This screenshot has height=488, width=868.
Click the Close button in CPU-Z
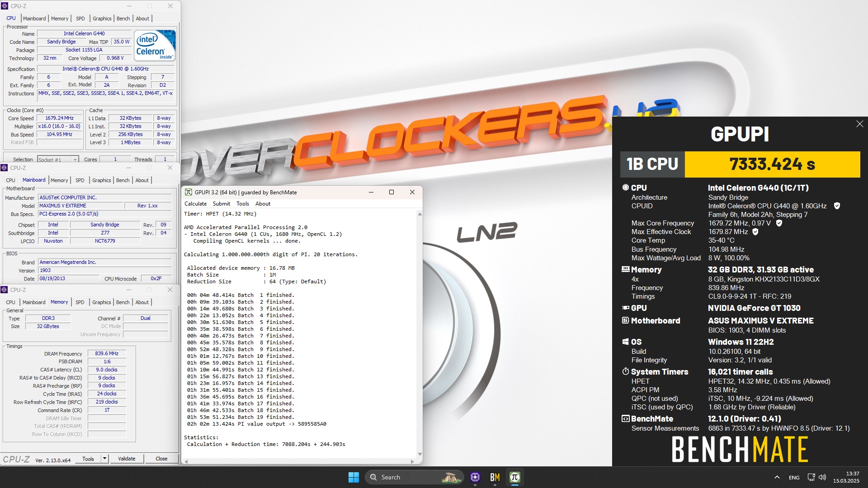click(x=161, y=459)
